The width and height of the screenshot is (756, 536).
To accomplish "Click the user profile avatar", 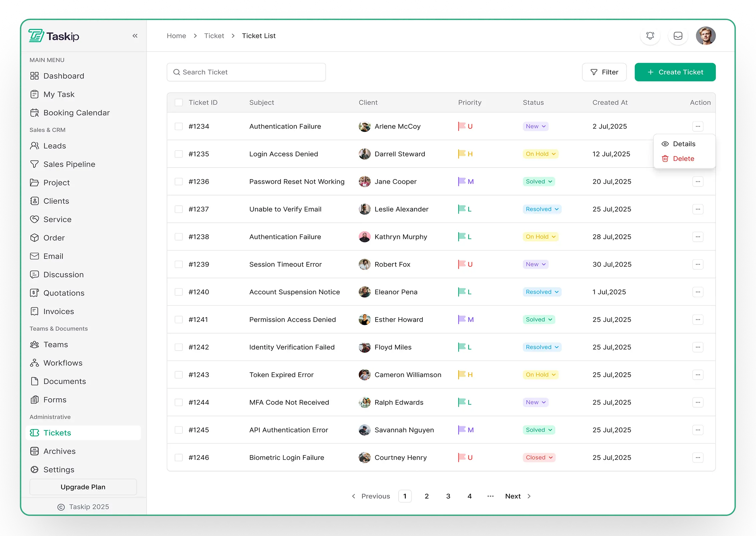I will coord(705,36).
